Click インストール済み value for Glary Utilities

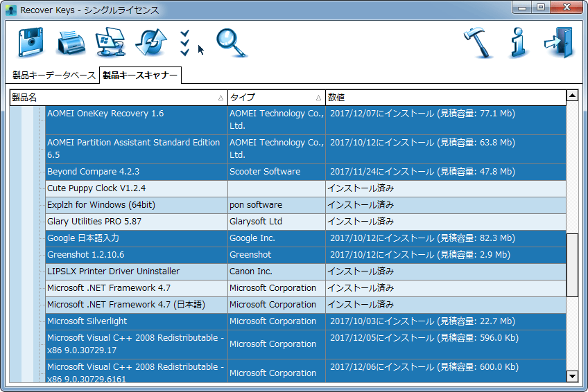tap(445, 222)
